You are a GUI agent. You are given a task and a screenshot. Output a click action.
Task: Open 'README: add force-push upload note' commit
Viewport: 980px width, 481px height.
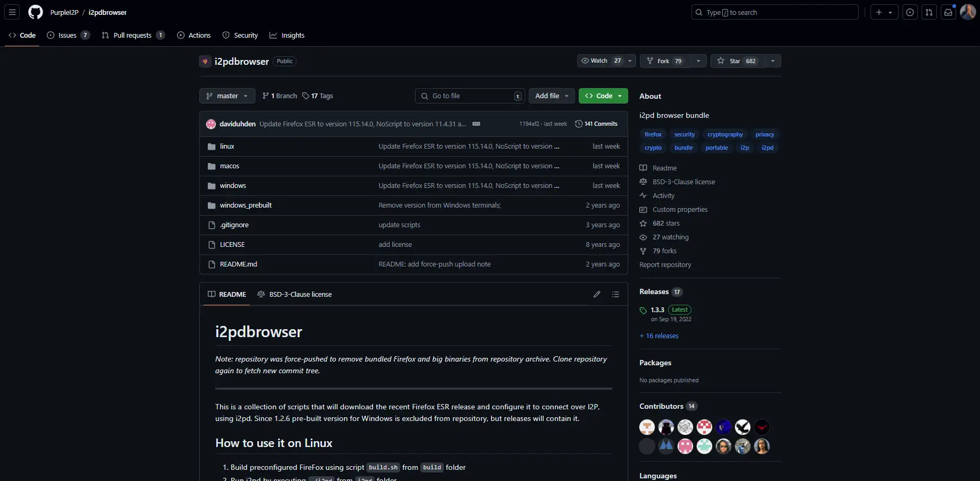[435, 264]
